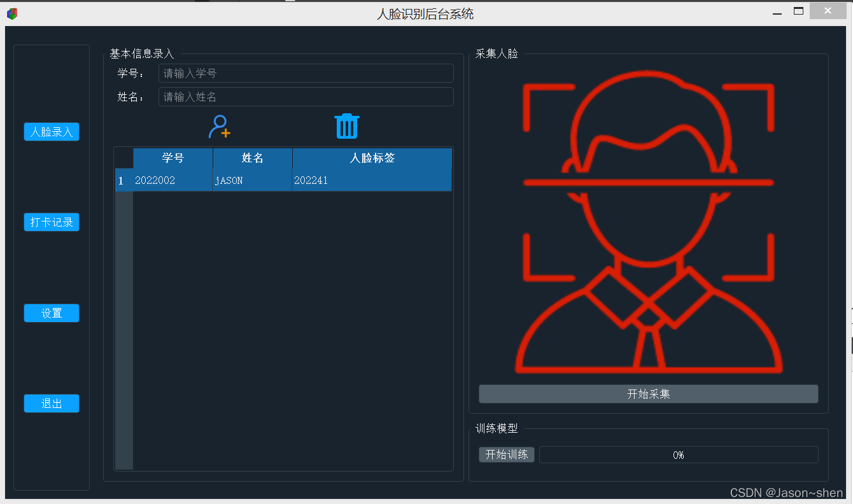Image resolution: width=853 pixels, height=504 pixels.
Task: Open the 打卡记录 page
Action: [52, 222]
